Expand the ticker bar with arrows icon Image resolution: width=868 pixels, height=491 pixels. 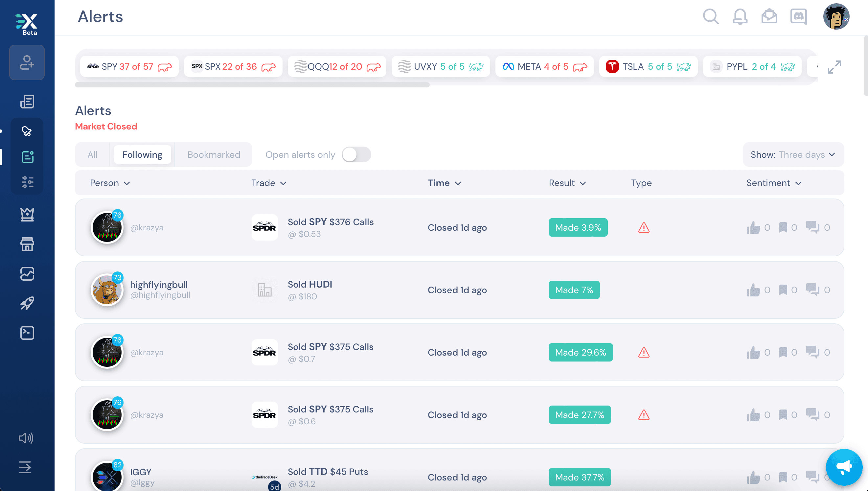(834, 67)
